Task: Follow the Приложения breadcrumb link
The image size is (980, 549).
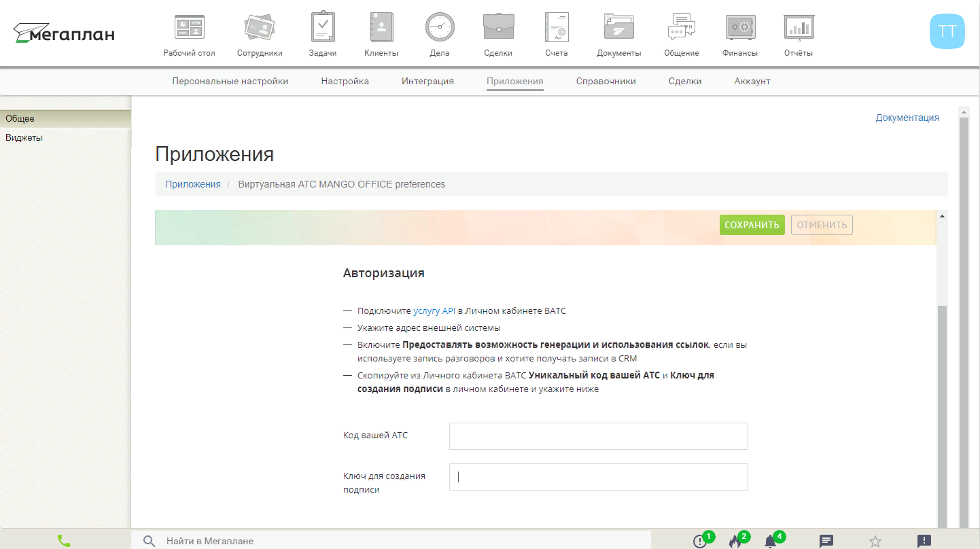Action: (x=193, y=184)
